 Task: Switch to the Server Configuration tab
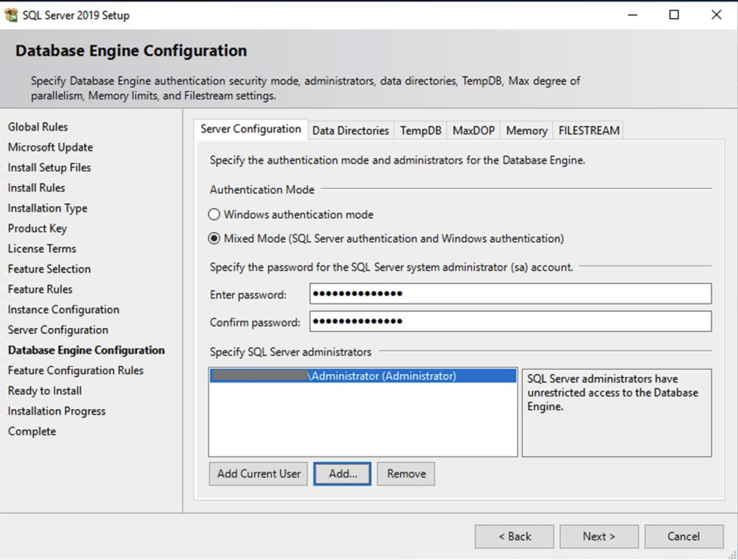point(251,130)
